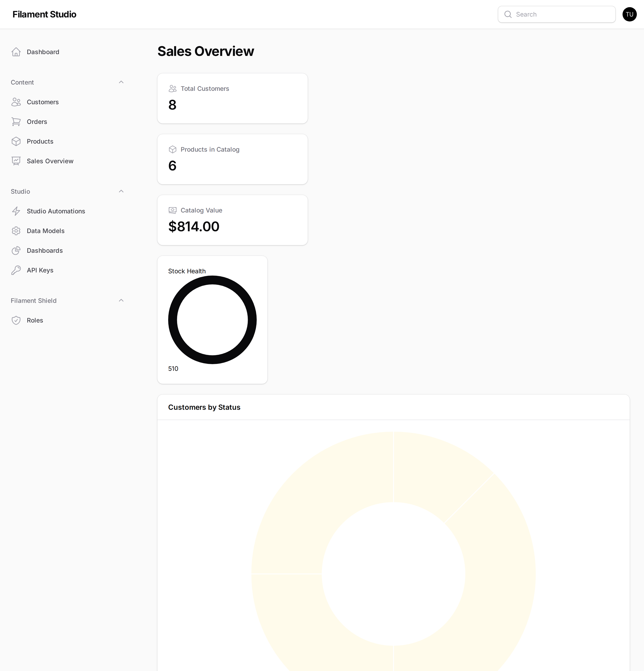The height and width of the screenshot is (671, 644).
Task: Click the Data Models gear icon
Action: pos(16,231)
